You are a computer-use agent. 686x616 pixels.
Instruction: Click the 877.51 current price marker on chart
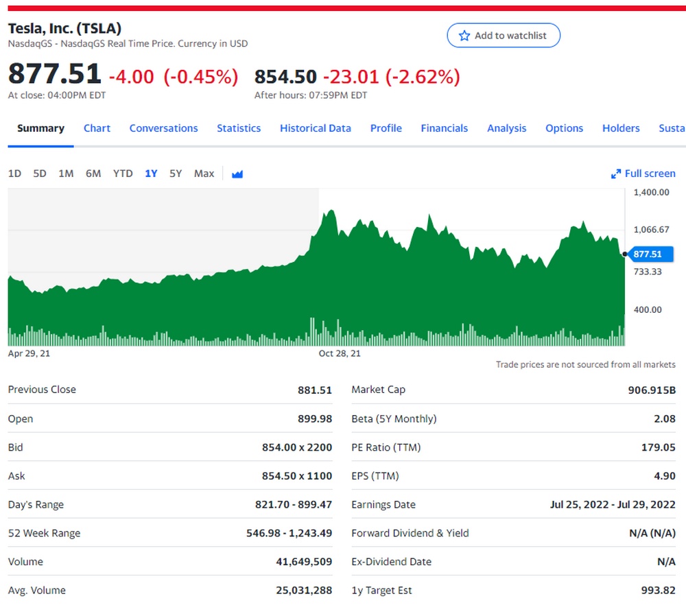650,254
